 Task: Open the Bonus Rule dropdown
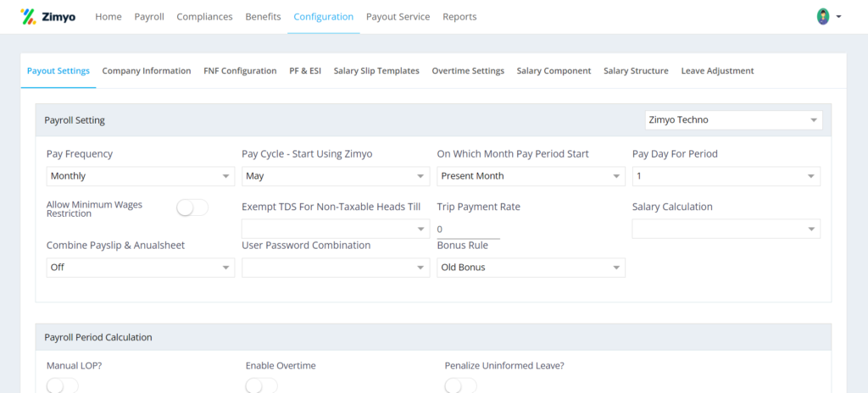pyautogui.click(x=531, y=268)
